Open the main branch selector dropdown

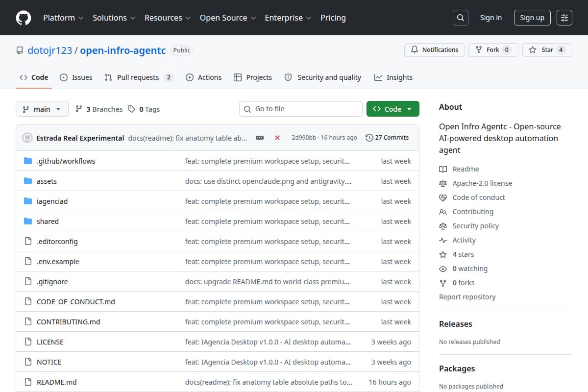coord(42,109)
